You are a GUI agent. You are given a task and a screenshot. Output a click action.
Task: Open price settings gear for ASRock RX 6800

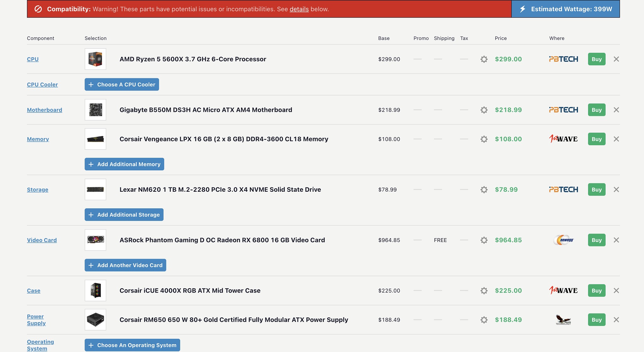pyautogui.click(x=484, y=240)
